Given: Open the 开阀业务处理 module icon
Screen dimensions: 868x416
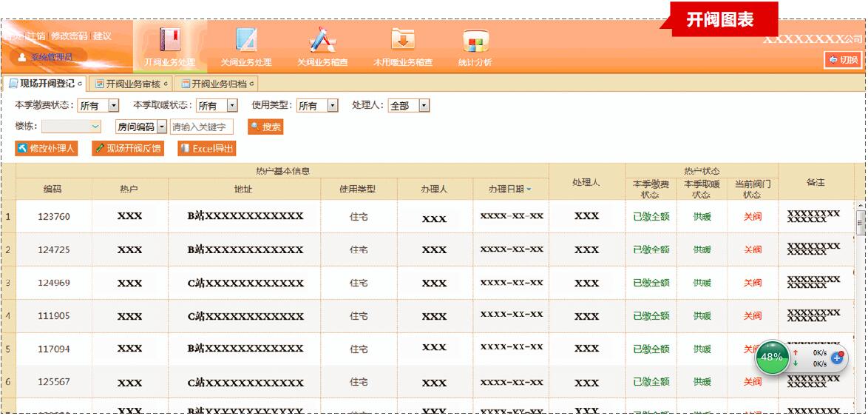Looking at the screenshot, I should 170,40.
